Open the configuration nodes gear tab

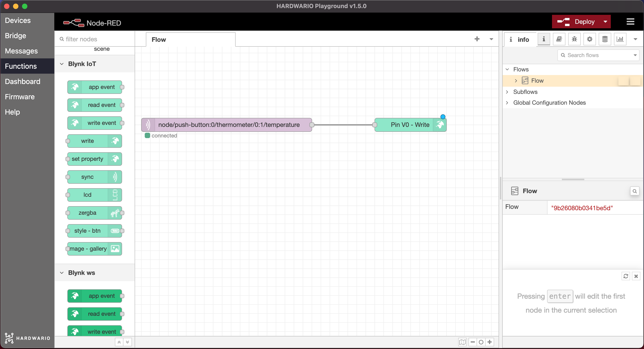click(589, 39)
